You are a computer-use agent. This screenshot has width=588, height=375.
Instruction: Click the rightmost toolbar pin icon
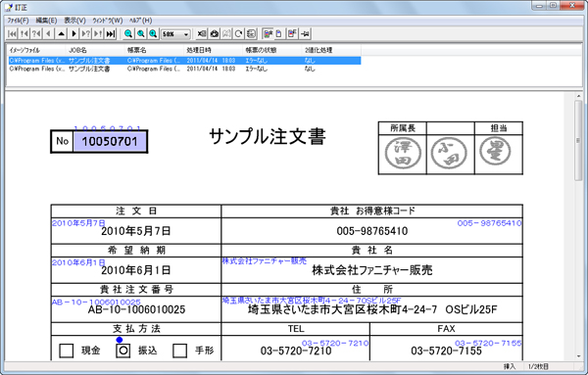305,33
